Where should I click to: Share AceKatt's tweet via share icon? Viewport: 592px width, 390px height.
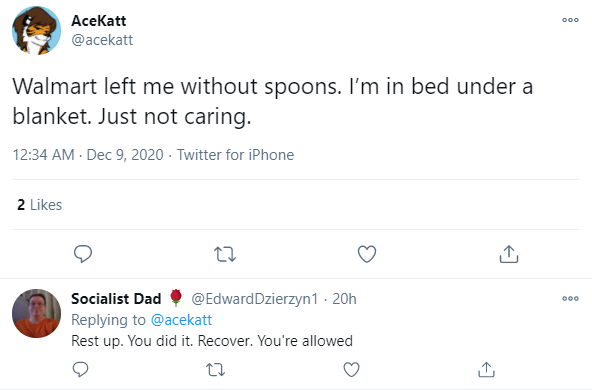[x=509, y=254]
